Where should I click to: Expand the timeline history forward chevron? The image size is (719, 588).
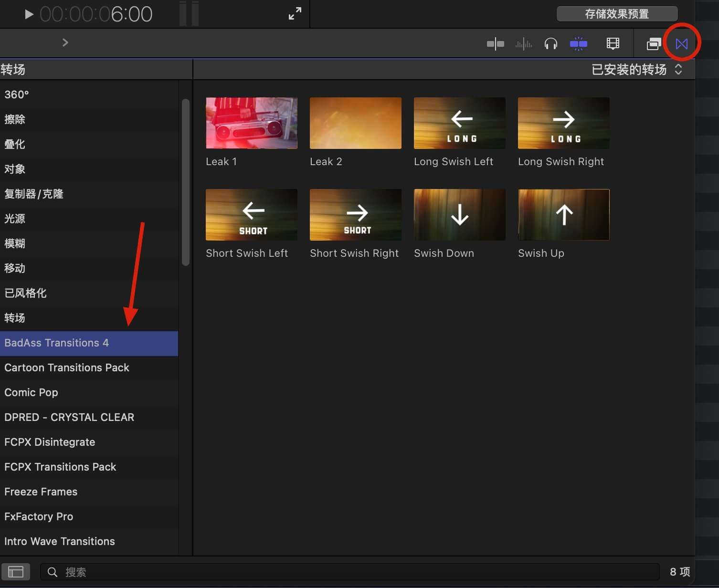pos(65,42)
